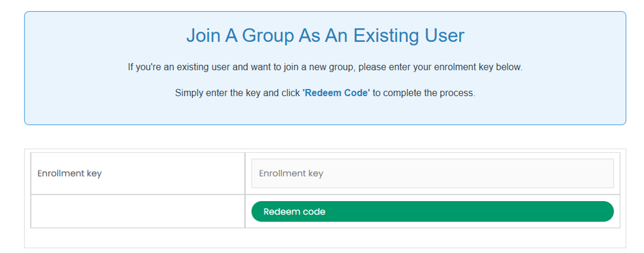
Task: Click the words "join a new group"
Action: pos(318,67)
